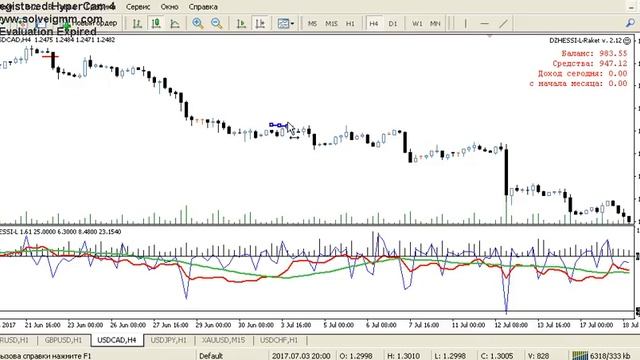
Task: Switch to USDCHF,H1 chart tab
Action: coord(279,340)
